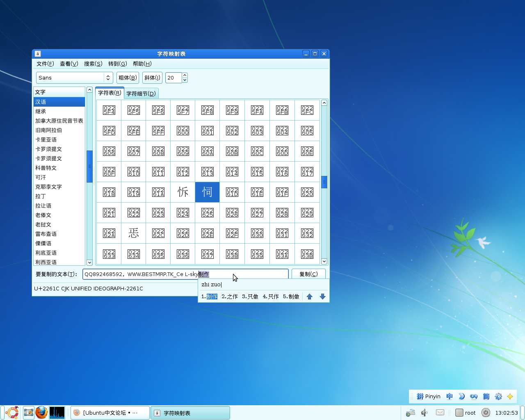Switch to the 字符表(R) tab
This screenshot has width=525, height=420.
pyautogui.click(x=110, y=93)
